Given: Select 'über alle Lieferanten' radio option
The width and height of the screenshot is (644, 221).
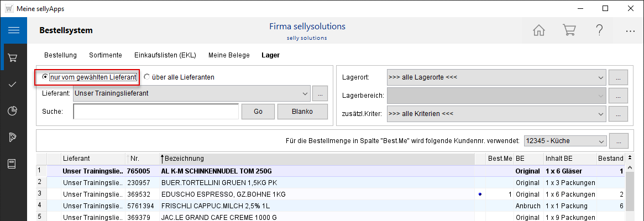Looking at the screenshot, I should point(147,77).
